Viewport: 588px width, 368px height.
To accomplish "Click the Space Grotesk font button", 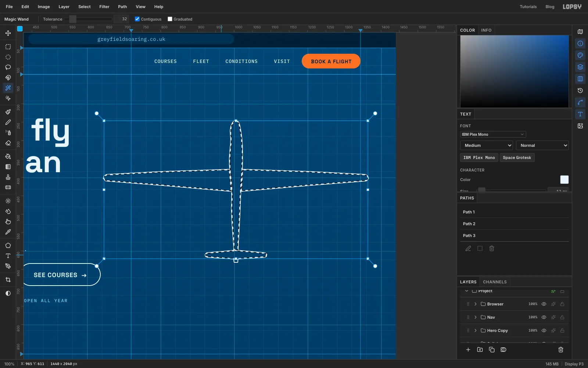I will coord(517,158).
